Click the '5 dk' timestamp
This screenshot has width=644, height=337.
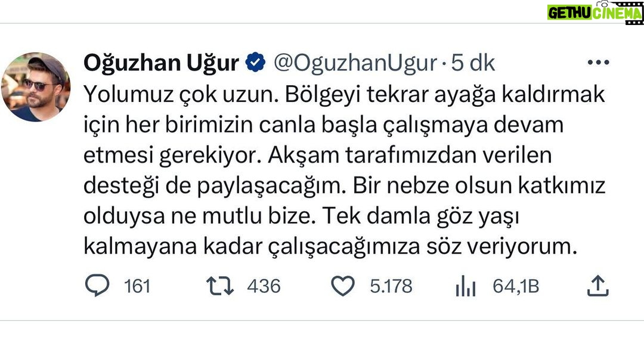(x=473, y=63)
